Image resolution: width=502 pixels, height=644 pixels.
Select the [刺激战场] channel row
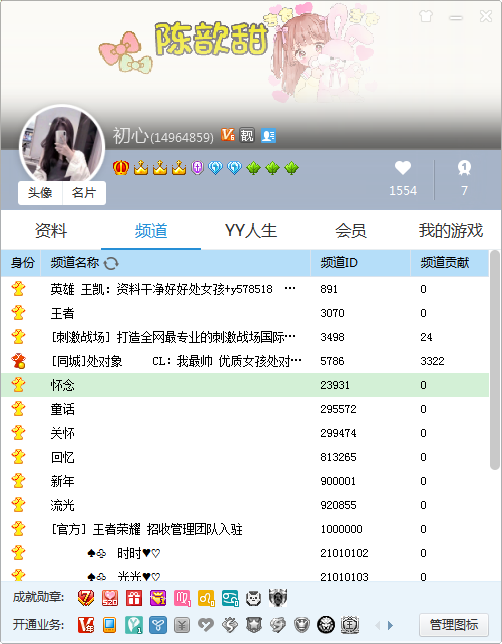point(245,337)
